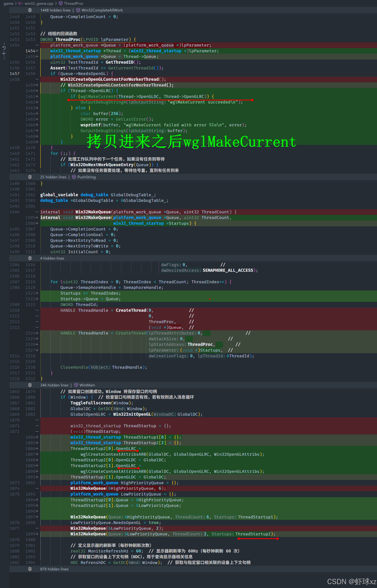Click unfold icon beside 1448 hidden lines
The image size is (377, 588).
tap(30, 10)
